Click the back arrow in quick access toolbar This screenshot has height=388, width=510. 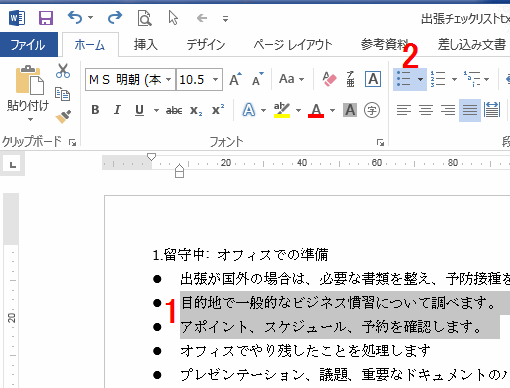202,18
